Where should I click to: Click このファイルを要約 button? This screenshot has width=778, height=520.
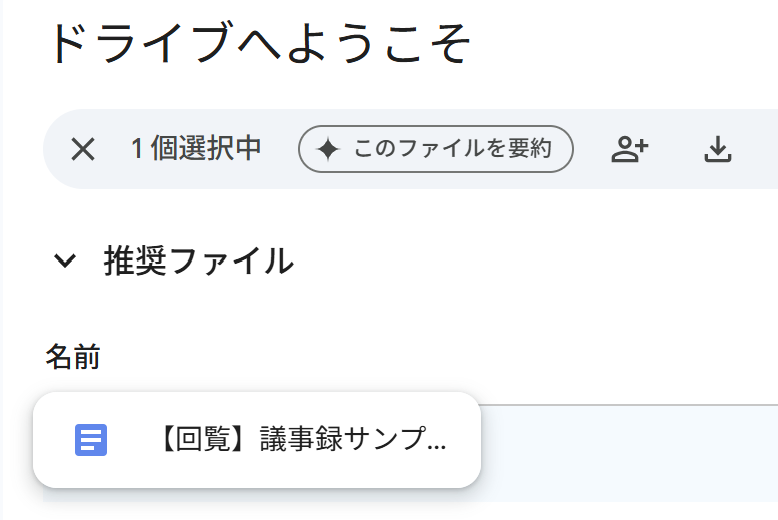pos(436,149)
